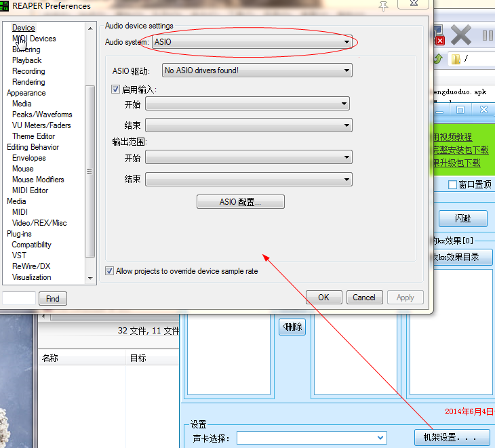Click scroll-down arrow of preferences tree
This screenshot has width=495, height=448.
click(90, 279)
